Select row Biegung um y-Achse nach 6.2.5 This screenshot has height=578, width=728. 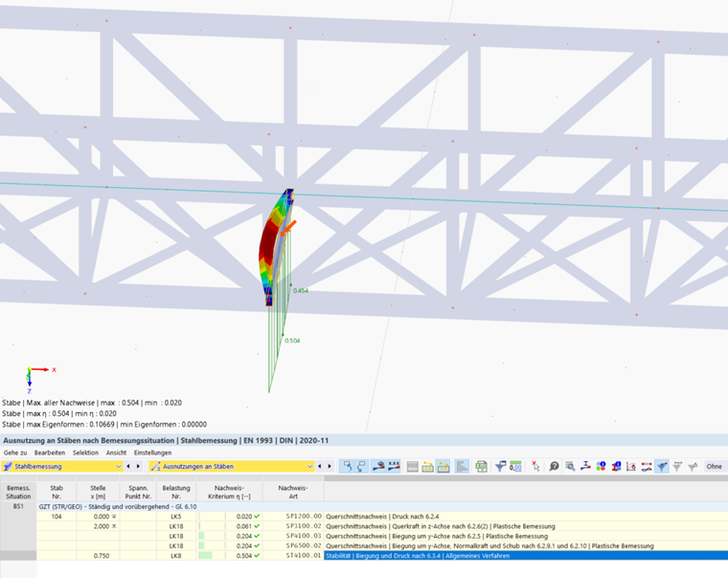click(382, 536)
